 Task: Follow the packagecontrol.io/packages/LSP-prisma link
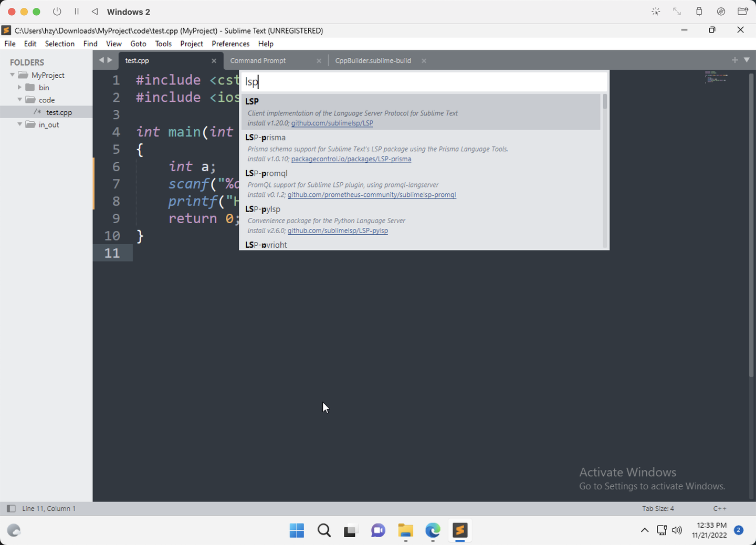tap(351, 159)
